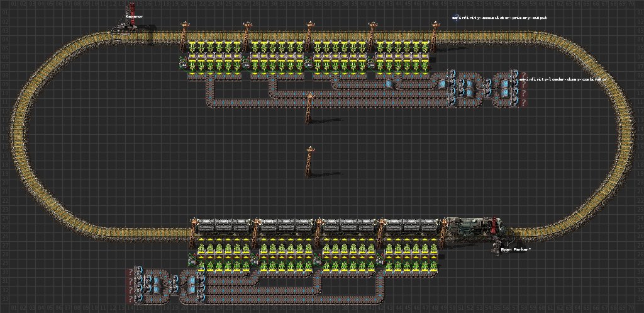Select the leftmost electric pole at bottom station

coord(193,233)
